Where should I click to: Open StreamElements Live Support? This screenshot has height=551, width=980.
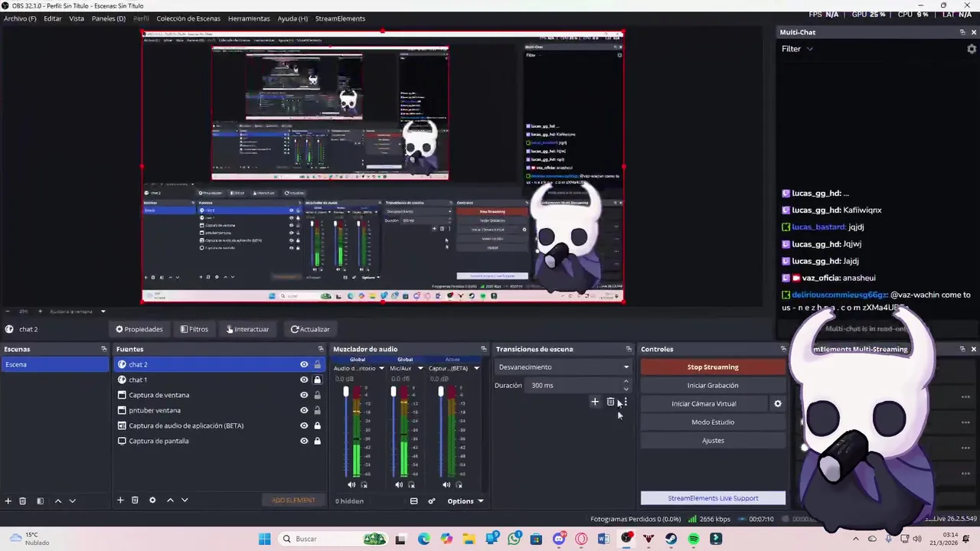[713, 498]
